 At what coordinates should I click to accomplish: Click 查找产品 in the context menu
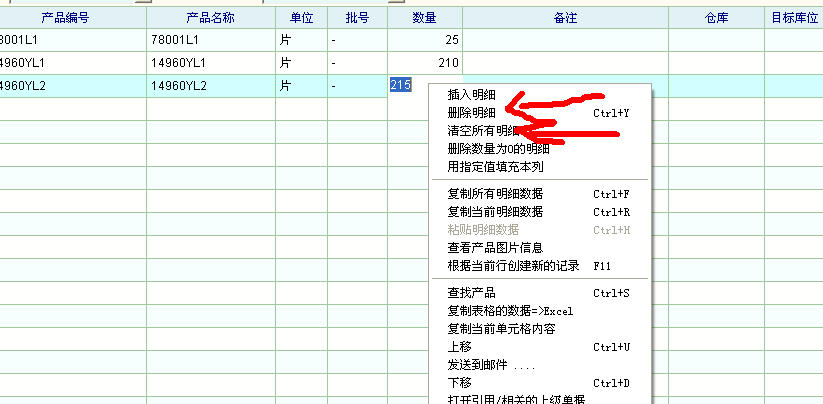pos(471,293)
